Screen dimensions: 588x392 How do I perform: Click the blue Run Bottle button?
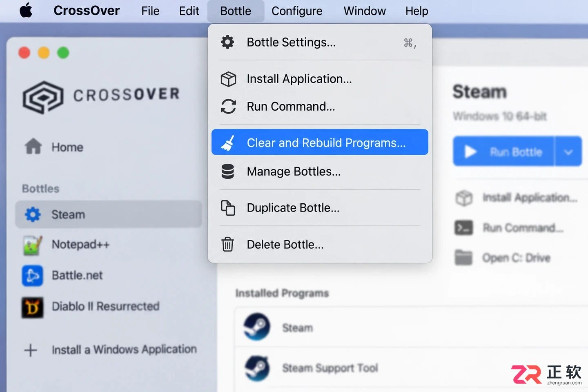(x=503, y=151)
